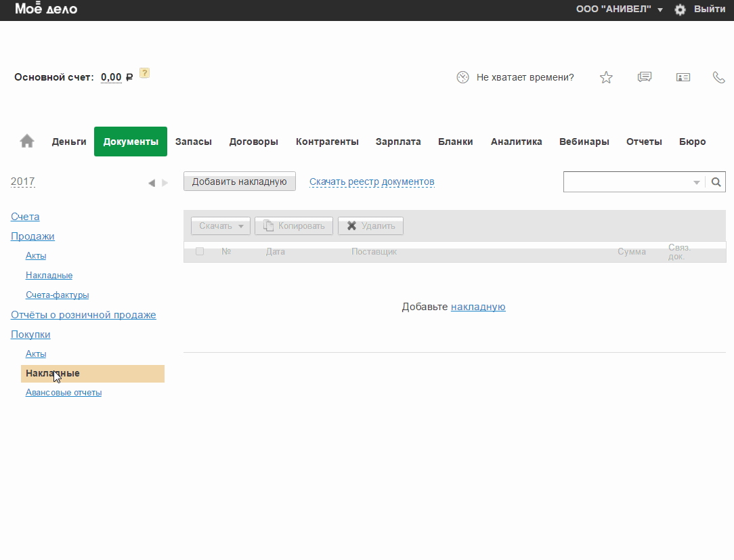Click Скачать реестр документов link
The image size is (734, 560).
pos(372,181)
